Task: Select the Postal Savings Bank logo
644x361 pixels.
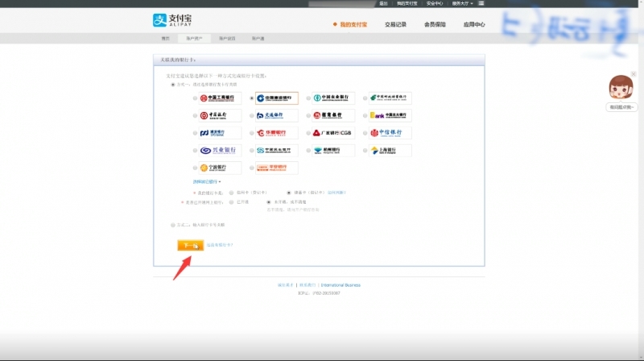Action: point(390,98)
